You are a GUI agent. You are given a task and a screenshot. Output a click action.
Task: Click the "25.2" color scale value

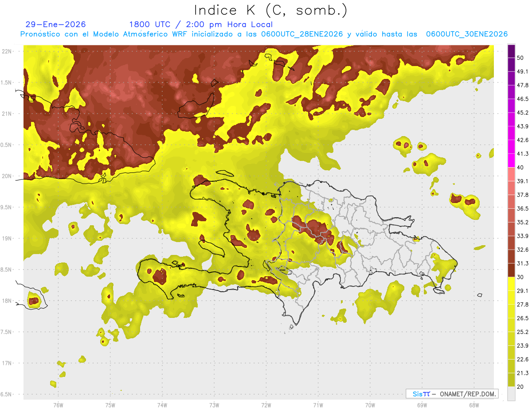coord(523,332)
